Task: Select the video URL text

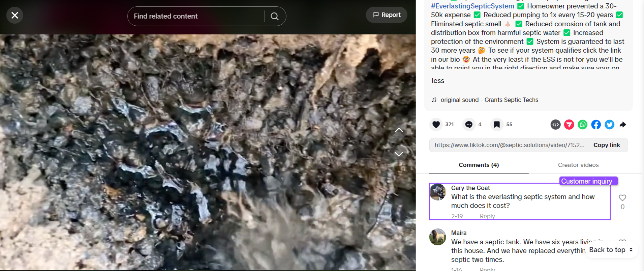Action: point(509,145)
